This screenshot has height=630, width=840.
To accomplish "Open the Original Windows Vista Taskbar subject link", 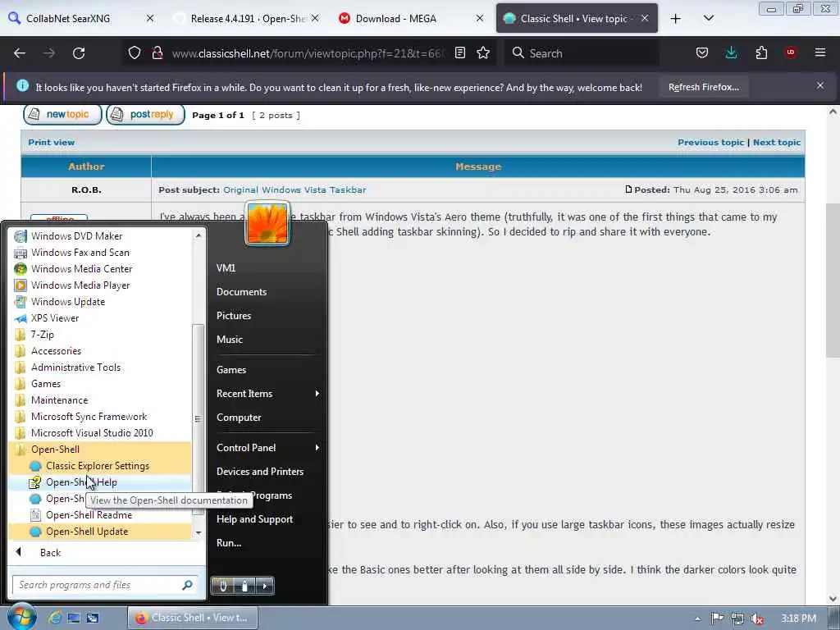I will 294,189.
